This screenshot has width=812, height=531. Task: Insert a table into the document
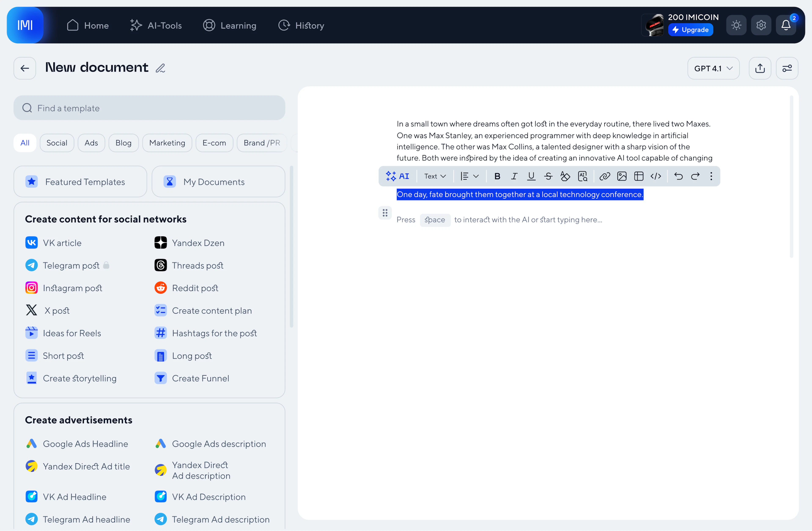[638, 176]
